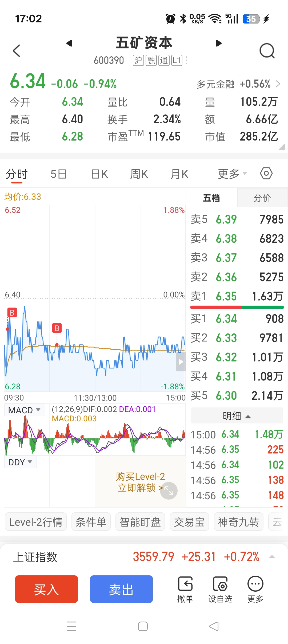Tap the 沪 market tag icon
This screenshot has height=644, width=288.
(x=138, y=60)
